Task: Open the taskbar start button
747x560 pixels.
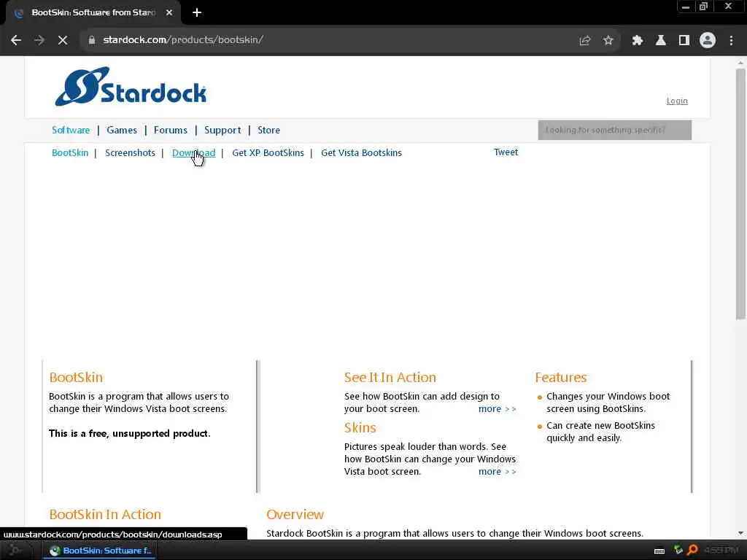Action: coord(15,551)
